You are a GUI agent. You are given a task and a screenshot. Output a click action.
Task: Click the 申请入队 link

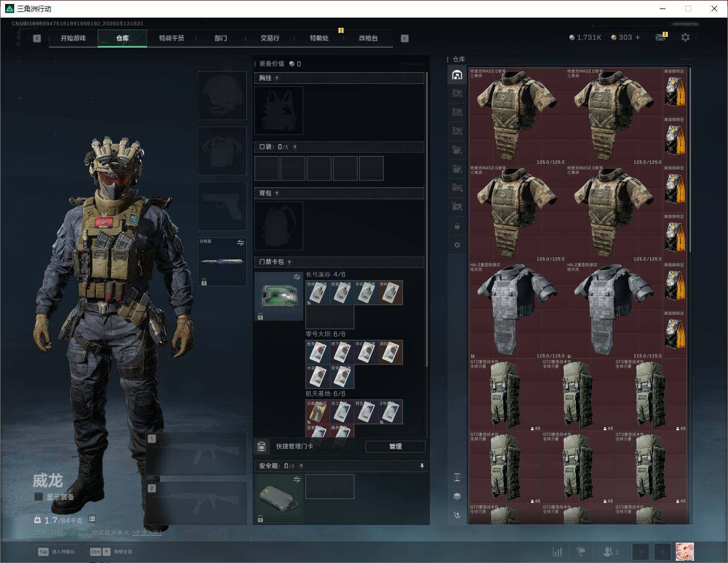click(147, 533)
